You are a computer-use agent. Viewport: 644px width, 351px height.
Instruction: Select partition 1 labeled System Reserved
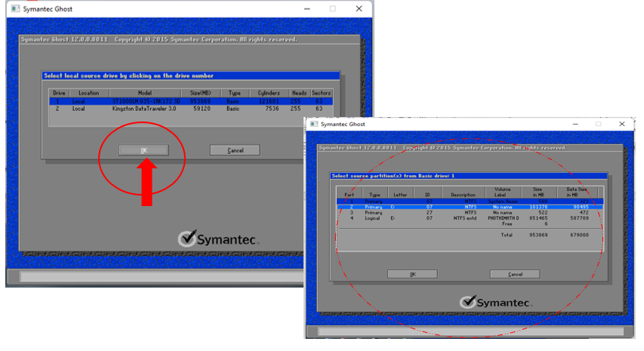467,201
